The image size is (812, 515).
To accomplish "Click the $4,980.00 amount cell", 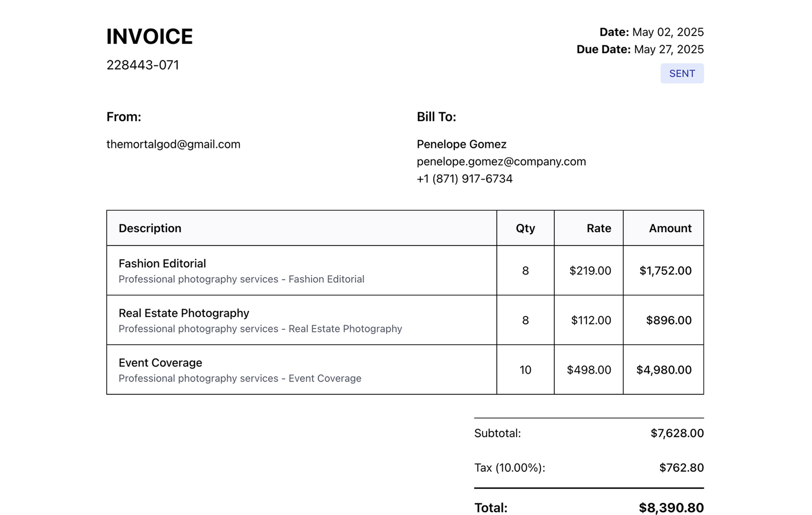I will tap(664, 370).
